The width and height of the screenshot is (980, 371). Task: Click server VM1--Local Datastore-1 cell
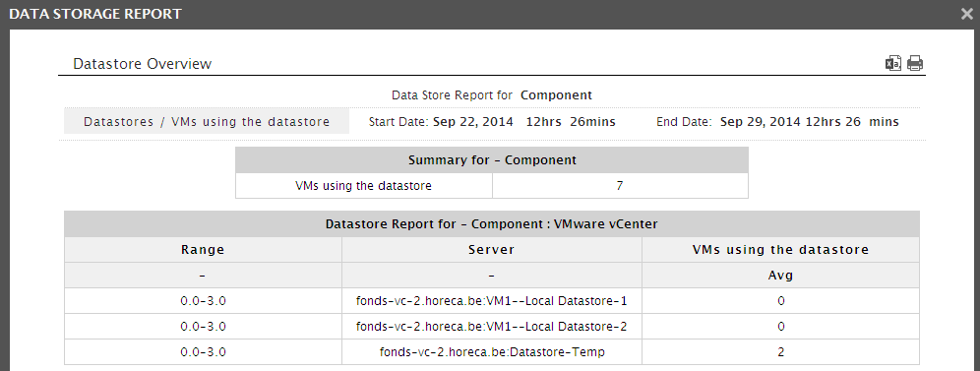[x=492, y=301]
